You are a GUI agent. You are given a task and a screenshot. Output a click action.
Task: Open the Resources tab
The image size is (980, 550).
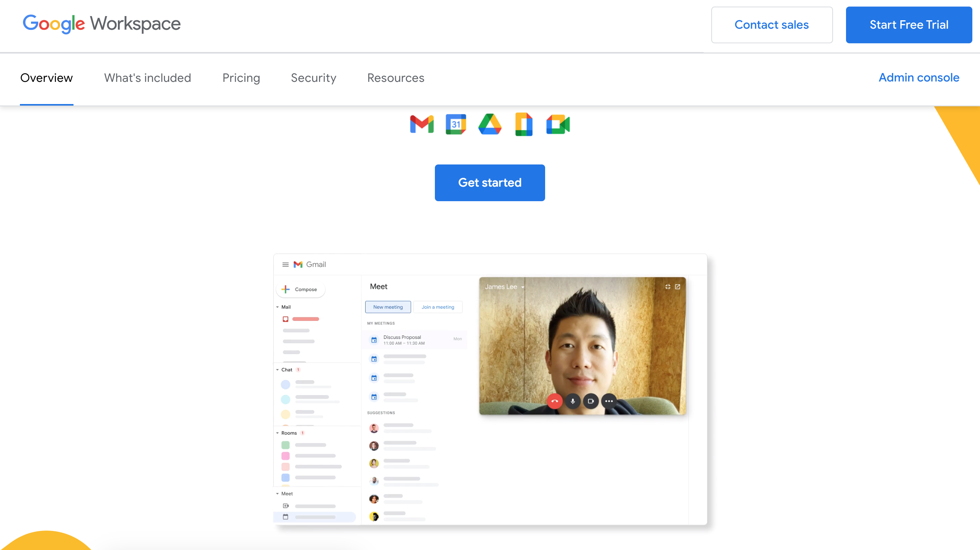pyautogui.click(x=396, y=78)
